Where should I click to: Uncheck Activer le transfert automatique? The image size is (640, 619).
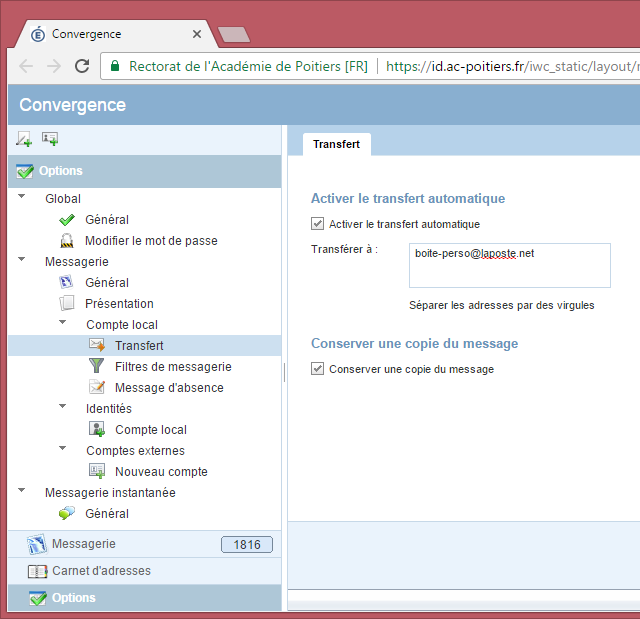pyautogui.click(x=318, y=224)
